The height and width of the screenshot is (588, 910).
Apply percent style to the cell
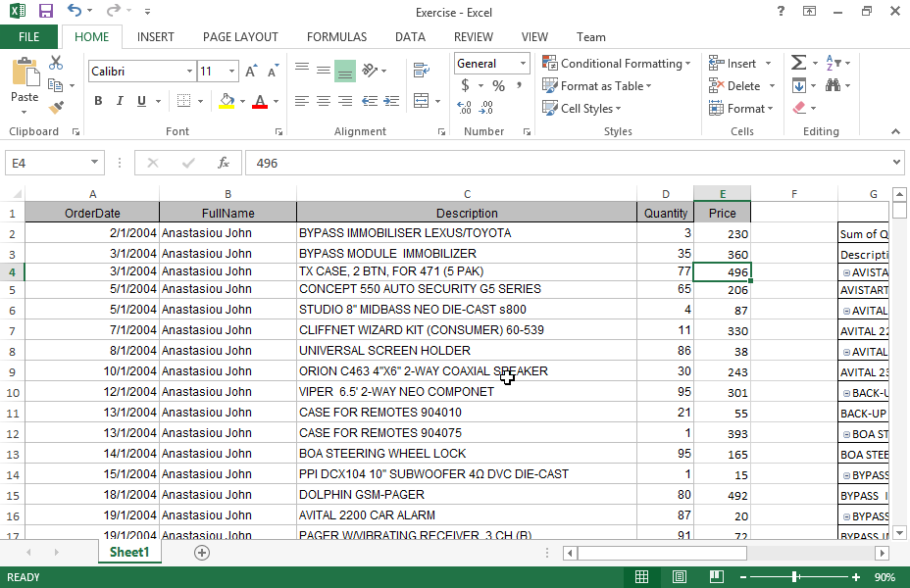pyautogui.click(x=498, y=86)
